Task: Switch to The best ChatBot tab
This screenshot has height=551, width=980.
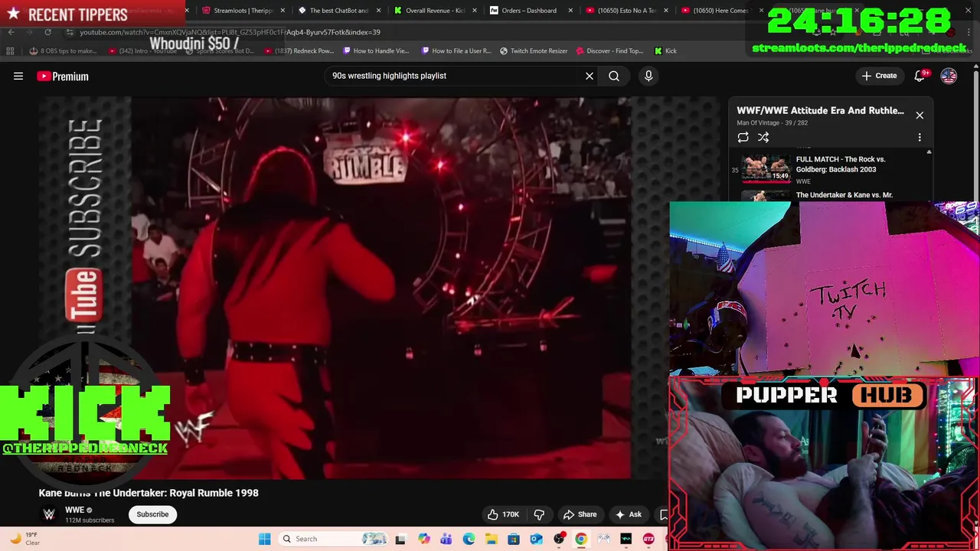Action: click(334, 11)
